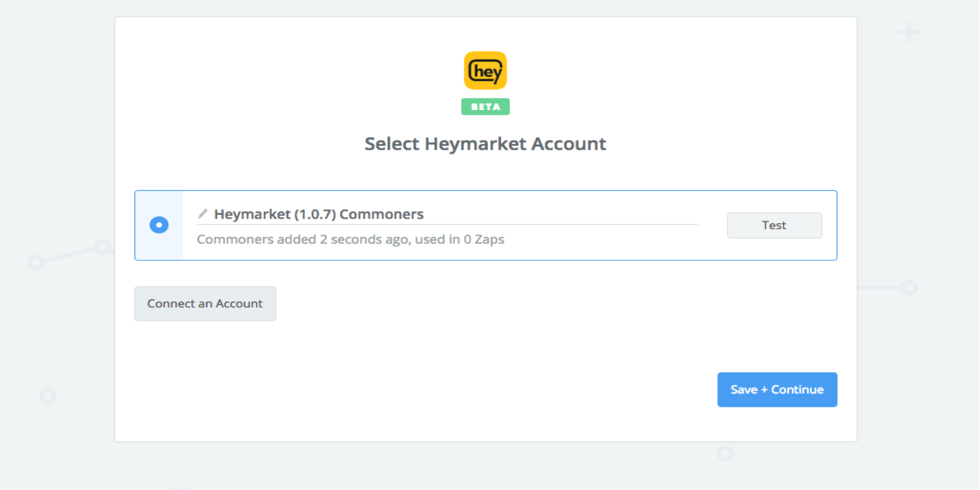Click the green BETA badge

coord(485,107)
